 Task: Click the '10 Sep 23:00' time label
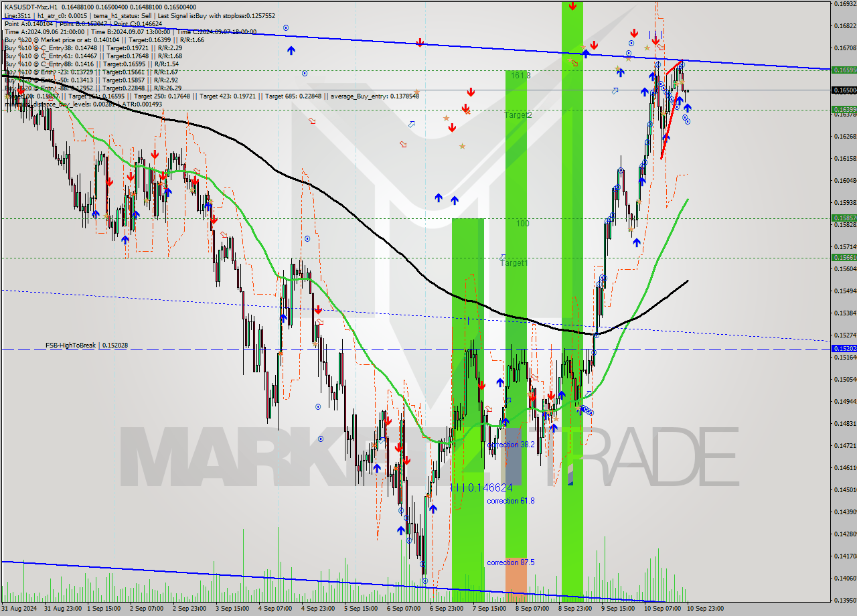pos(704,609)
